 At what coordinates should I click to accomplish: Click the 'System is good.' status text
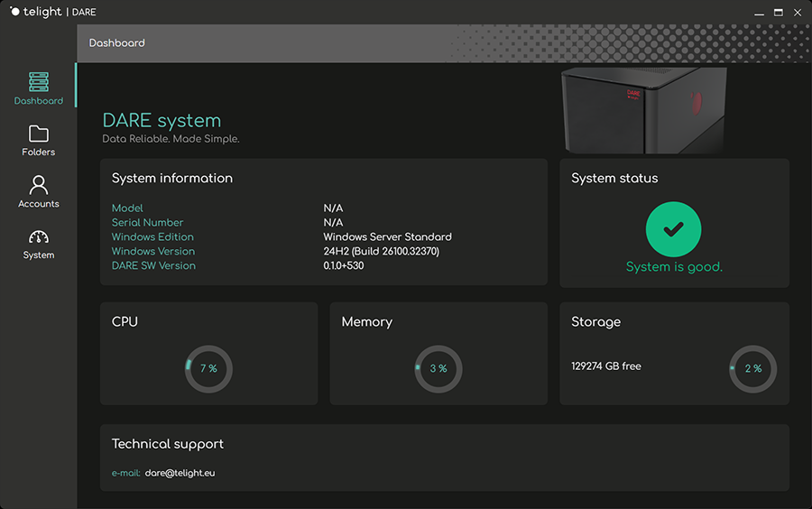click(674, 267)
